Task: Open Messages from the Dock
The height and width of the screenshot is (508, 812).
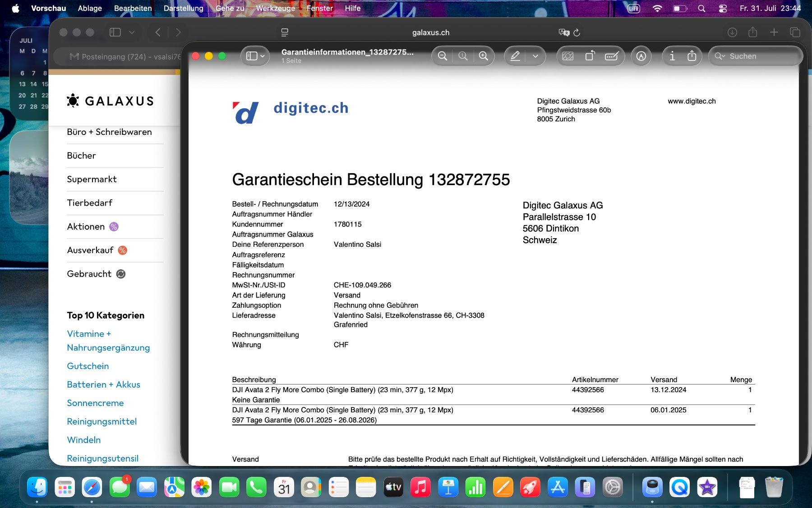Action: coord(120,488)
